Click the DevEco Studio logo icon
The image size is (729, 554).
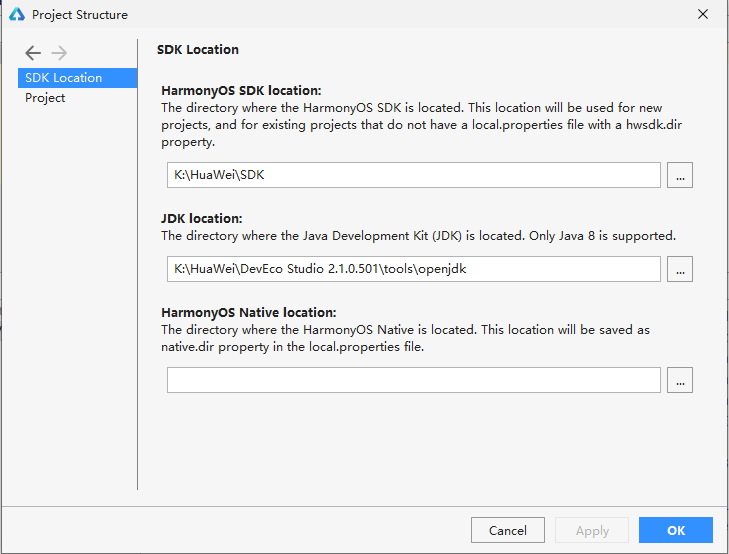(x=17, y=14)
